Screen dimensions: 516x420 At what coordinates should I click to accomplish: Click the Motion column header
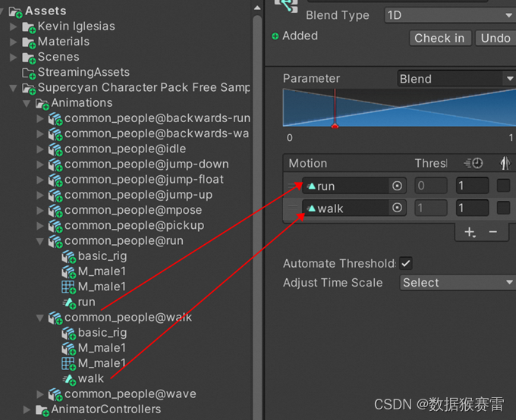308,163
